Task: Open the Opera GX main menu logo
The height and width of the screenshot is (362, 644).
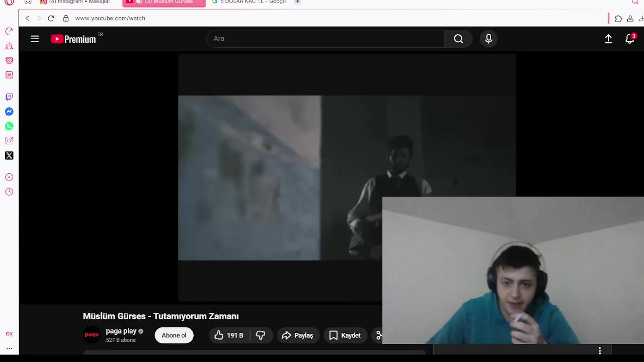Action: [x=9, y=2]
